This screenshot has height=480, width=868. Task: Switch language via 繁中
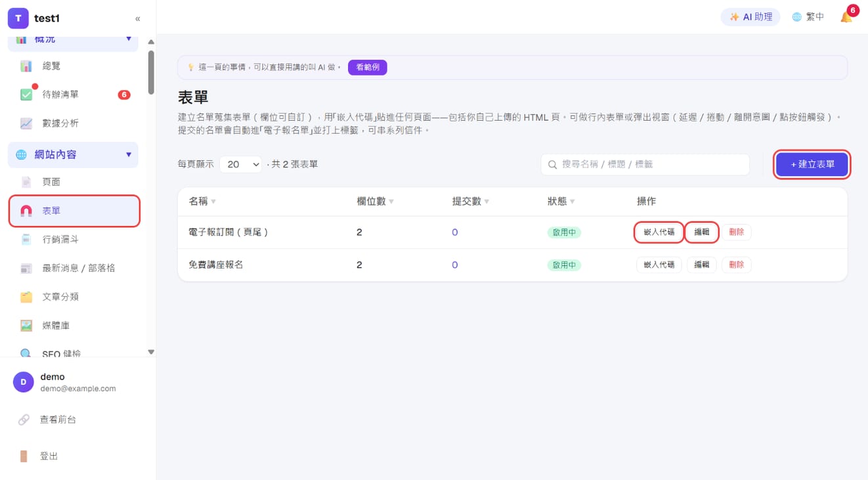(808, 17)
